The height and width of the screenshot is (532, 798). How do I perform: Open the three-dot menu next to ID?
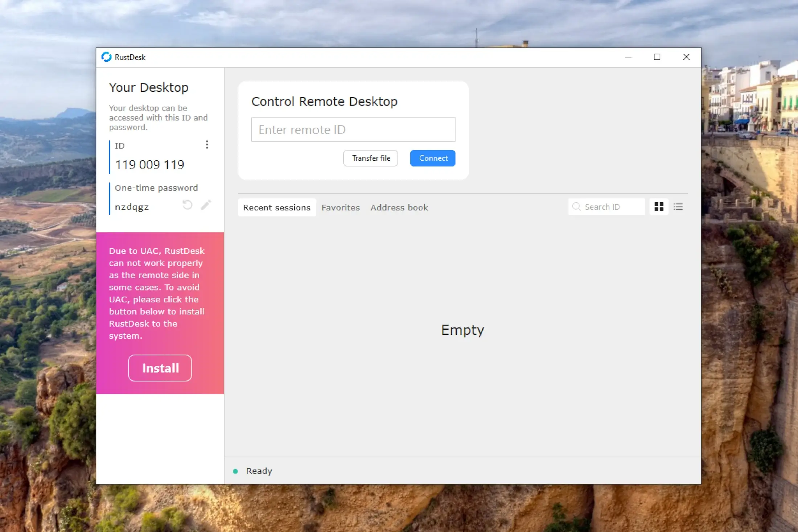207,145
